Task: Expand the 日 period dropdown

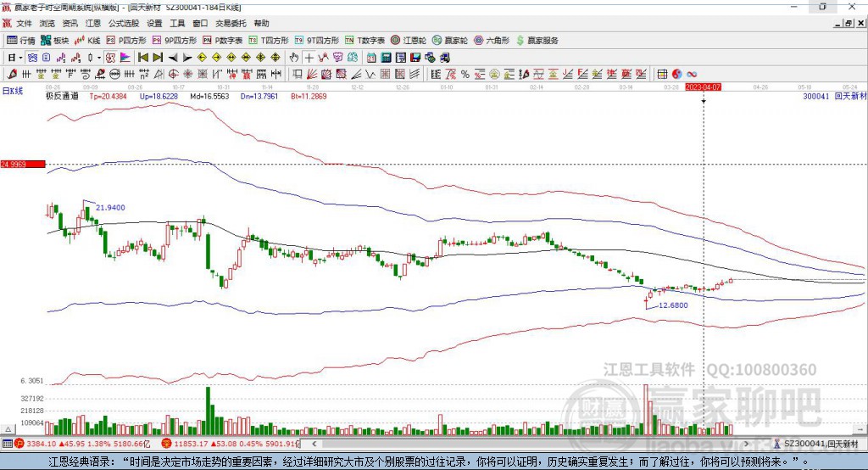Action: click(20, 58)
